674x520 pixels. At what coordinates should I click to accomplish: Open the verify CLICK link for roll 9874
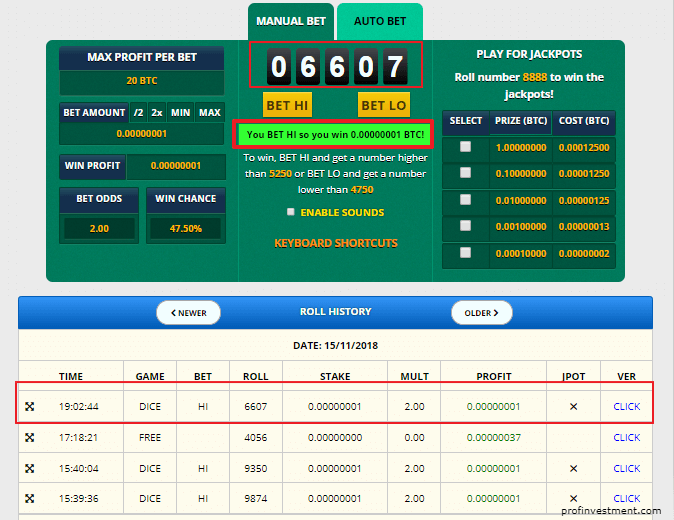coord(626,499)
